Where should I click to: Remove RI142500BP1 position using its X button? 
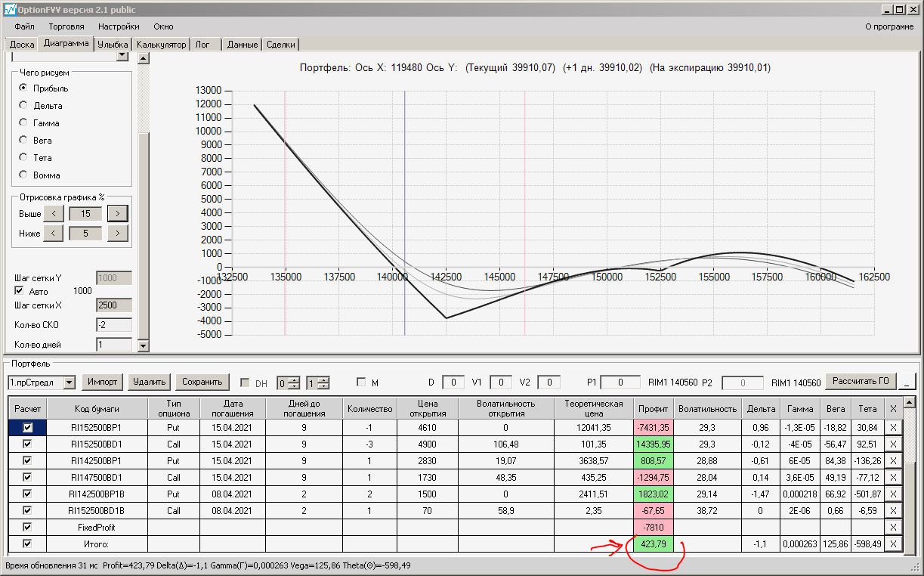point(893,461)
